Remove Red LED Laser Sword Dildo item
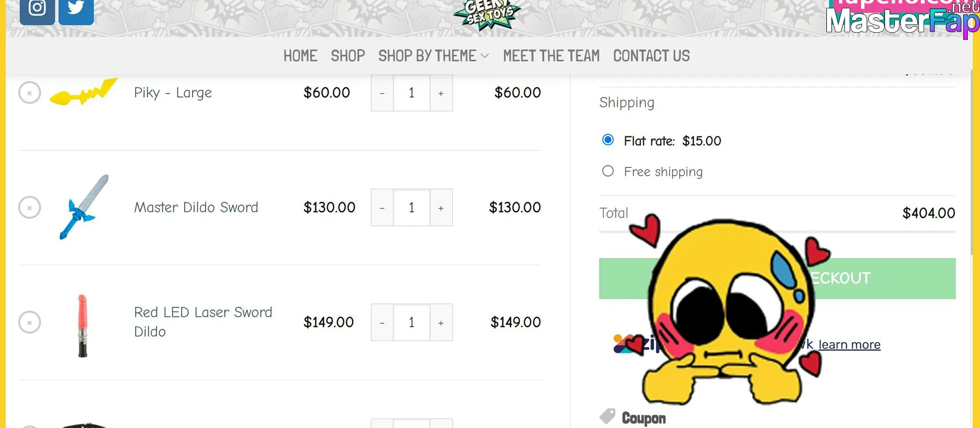The width and height of the screenshot is (980, 428). (x=30, y=322)
